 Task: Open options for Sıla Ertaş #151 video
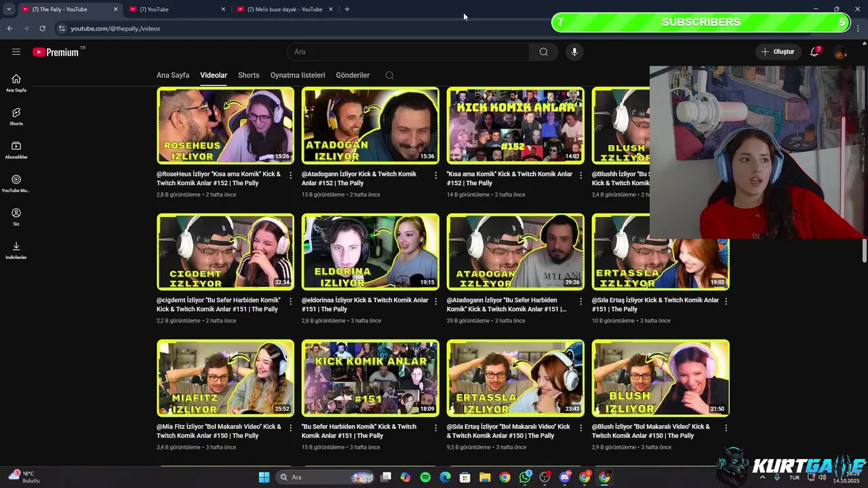pyautogui.click(x=726, y=301)
